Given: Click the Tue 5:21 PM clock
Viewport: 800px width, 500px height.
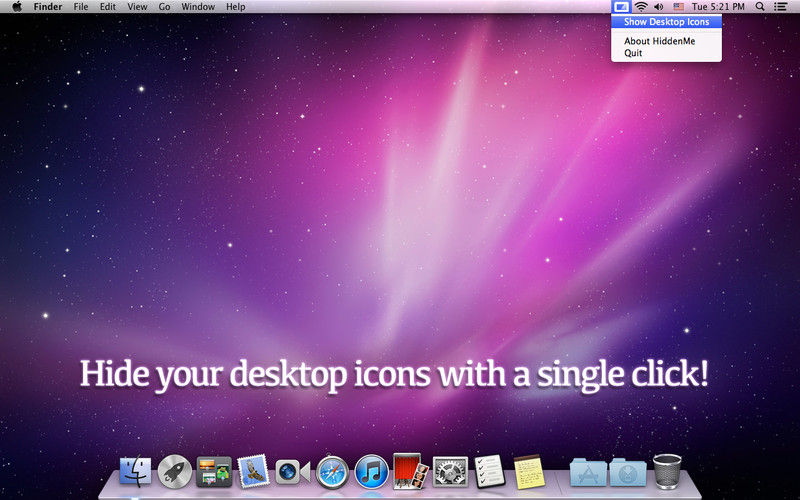Looking at the screenshot, I should (718, 7).
